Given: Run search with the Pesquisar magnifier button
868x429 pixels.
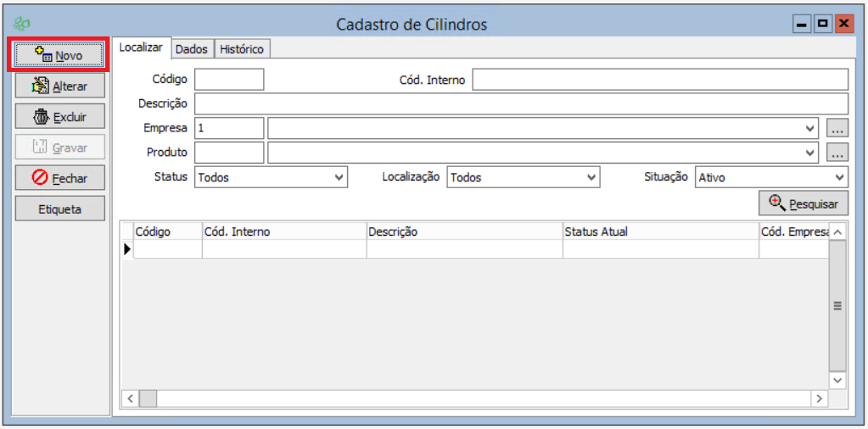Looking at the screenshot, I should [x=803, y=203].
